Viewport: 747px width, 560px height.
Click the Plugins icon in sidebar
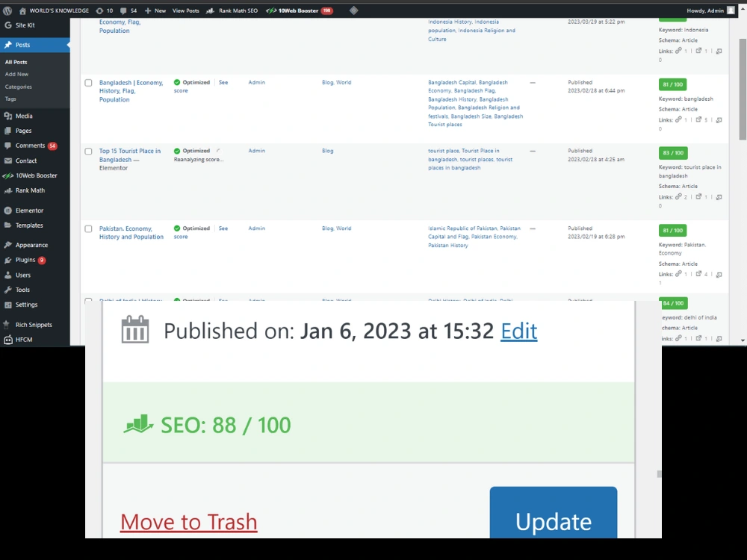pos(8,260)
